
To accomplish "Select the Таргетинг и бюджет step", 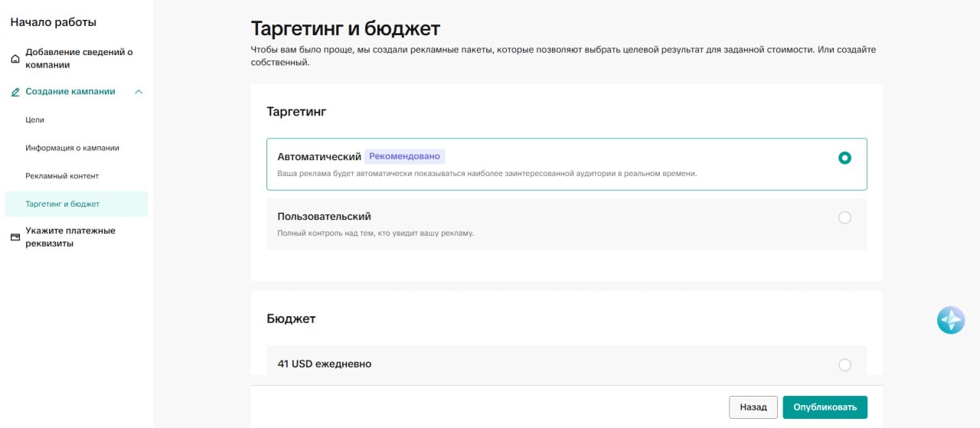I will pyautogui.click(x=77, y=204).
